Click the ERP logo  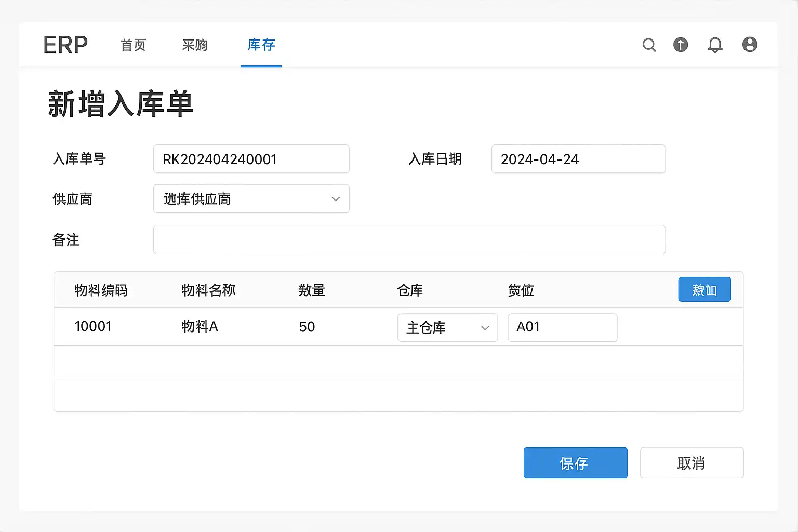click(65, 45)
